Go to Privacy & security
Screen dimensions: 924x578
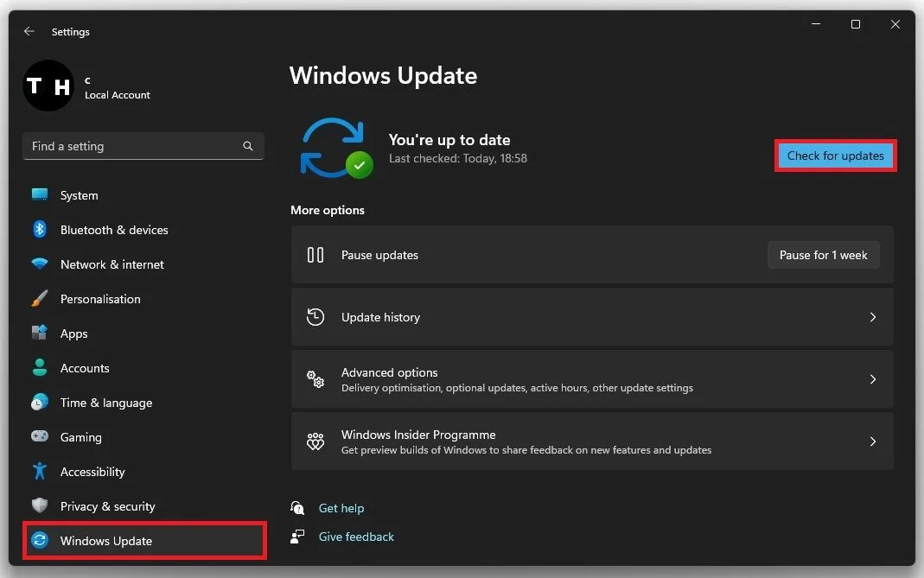143,506
